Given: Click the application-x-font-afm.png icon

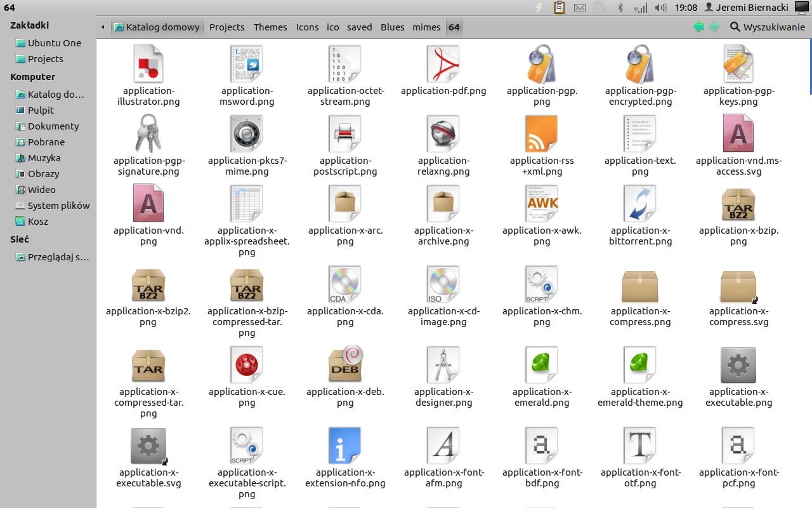Looking at the screenshot, I should click(x=443, y=445).
